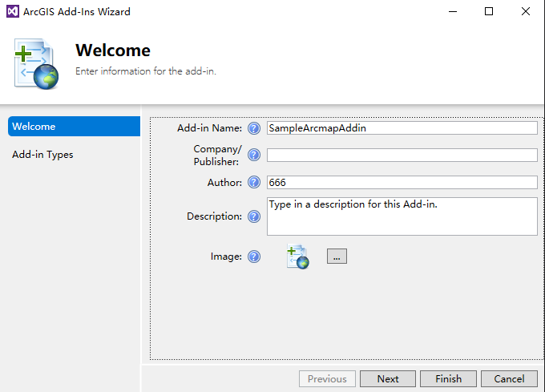Click the add-in image preview thumbnail
545x392 pixels.
(298, 257)
